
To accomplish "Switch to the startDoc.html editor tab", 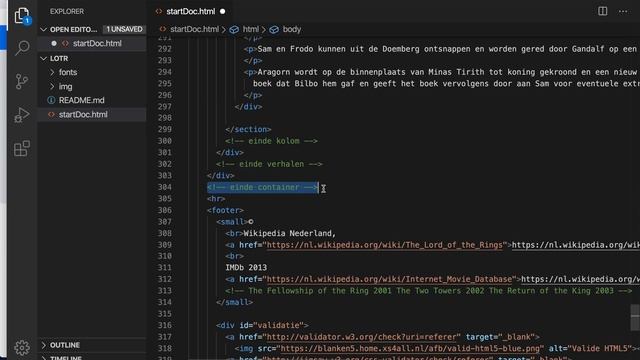I will pyautogui.click(x=190, y=11).
